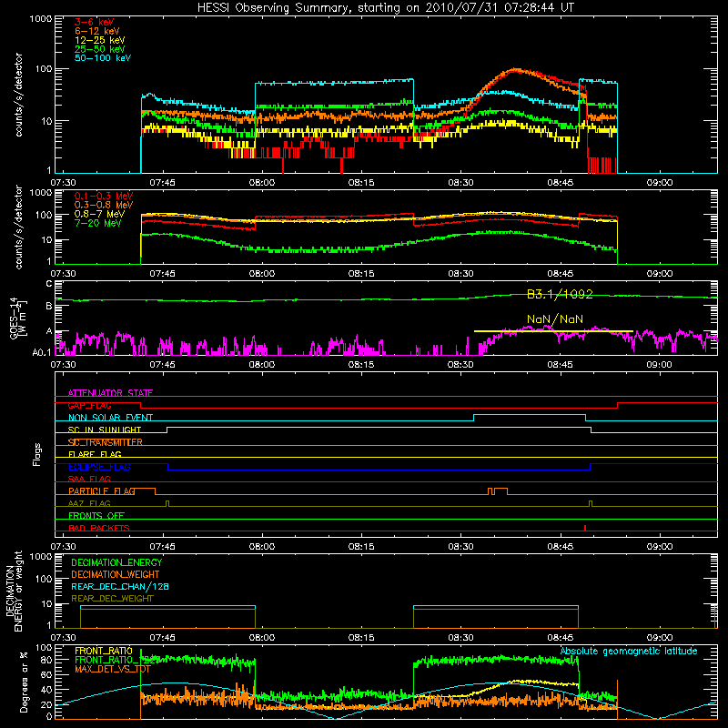Image resolution: width=728 pixels, height=728 pixels.
Task: Select the PARTICLE_FLAG label
Action: [102, 490]
